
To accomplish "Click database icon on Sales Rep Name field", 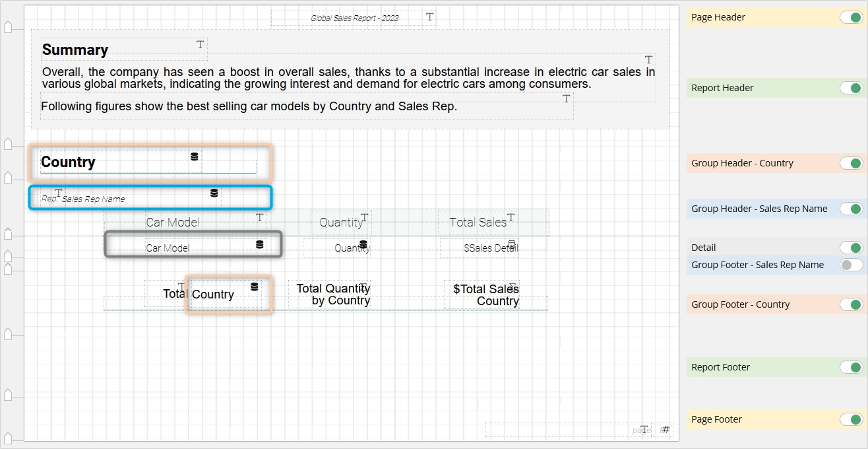I will click(x=214, y=193).
